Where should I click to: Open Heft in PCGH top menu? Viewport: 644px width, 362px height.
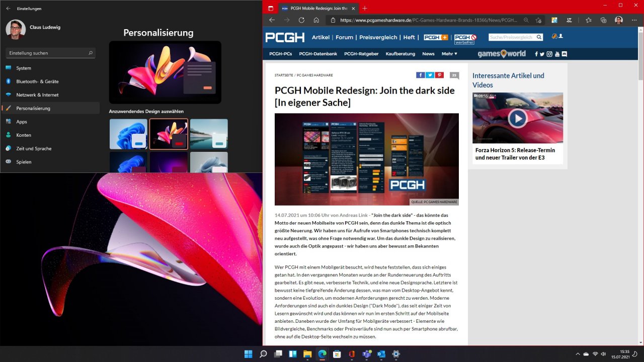(x=409, y=37)
